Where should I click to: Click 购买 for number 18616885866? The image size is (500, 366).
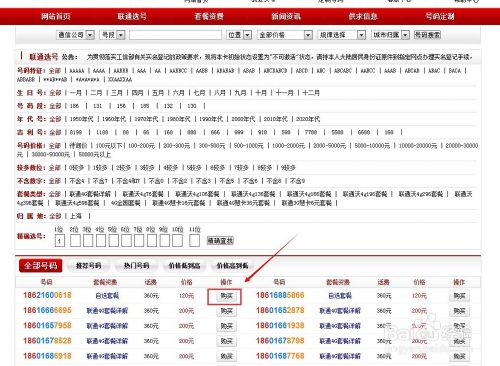click(x=459, y=296)
